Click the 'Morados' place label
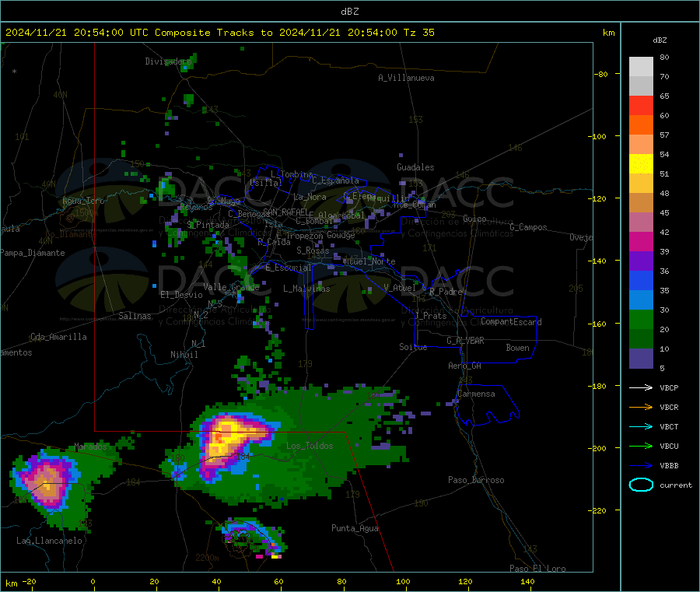Image resolution: width=700 pixels, height=592 pixels. (90, 447)
